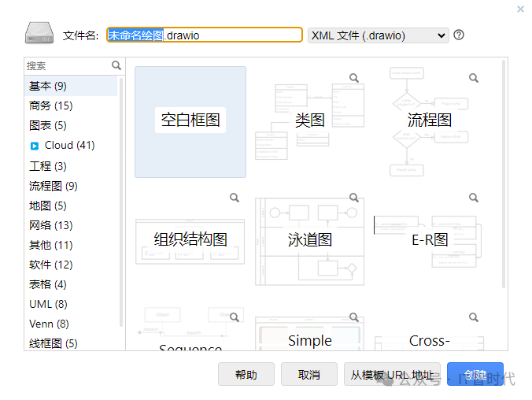Viewport: 532px width, 400px height.
Task: Click the search magnifier in template search box
Action: (x=116, y=65)
